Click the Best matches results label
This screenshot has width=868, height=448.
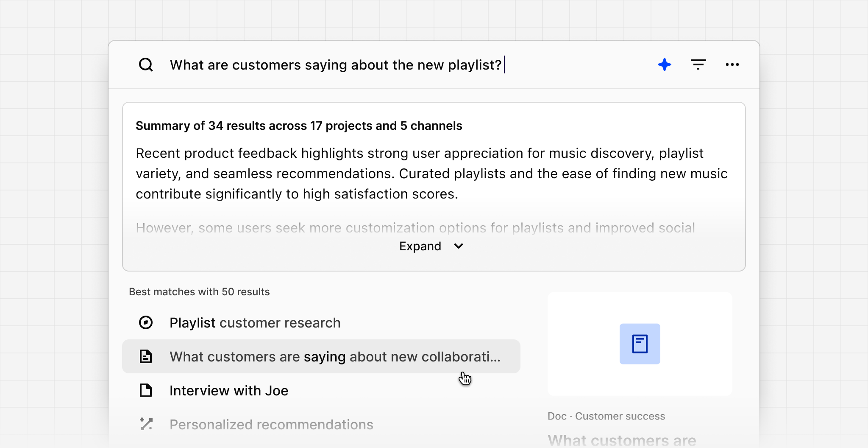click(x=199, y=291)
